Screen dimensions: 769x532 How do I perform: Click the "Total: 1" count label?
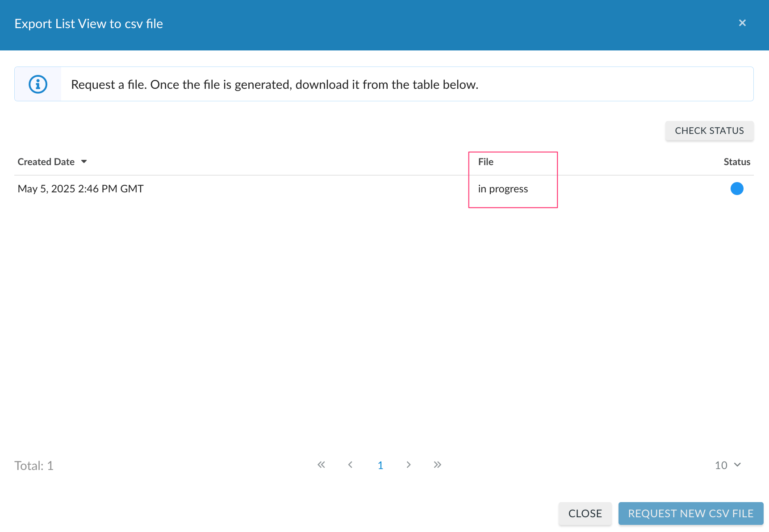34,466
